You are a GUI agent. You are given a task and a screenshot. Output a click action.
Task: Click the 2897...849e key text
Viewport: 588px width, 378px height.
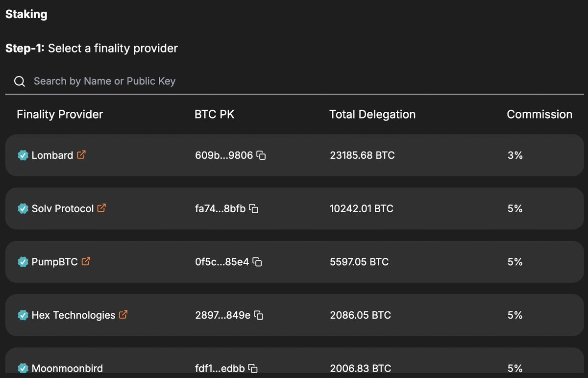click(222, 315)
